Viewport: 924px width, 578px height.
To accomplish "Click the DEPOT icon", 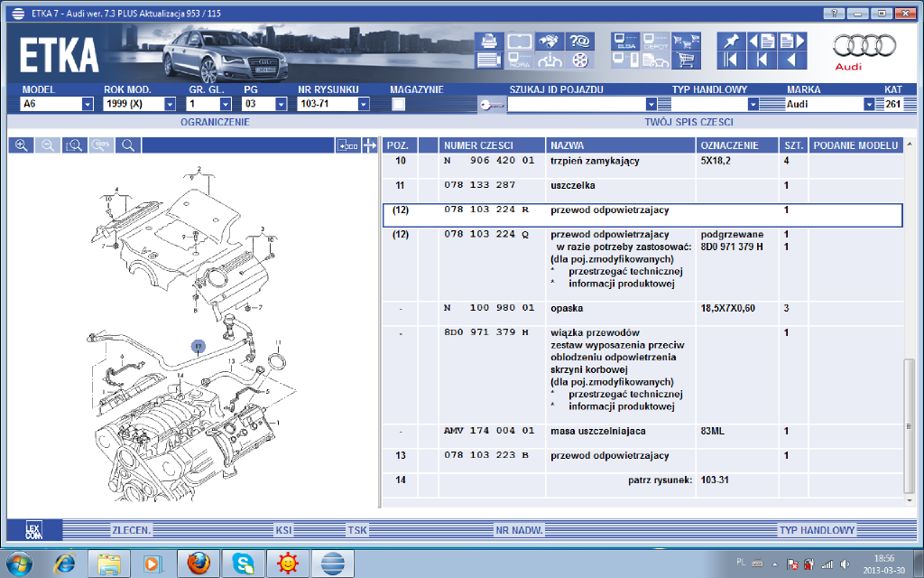I will click(x=656, y=42).
